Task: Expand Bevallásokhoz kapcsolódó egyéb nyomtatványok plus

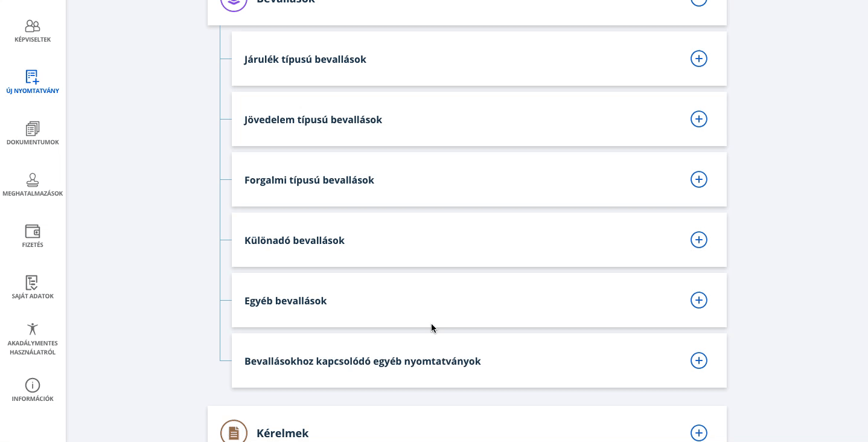Action: coord(698,360)
